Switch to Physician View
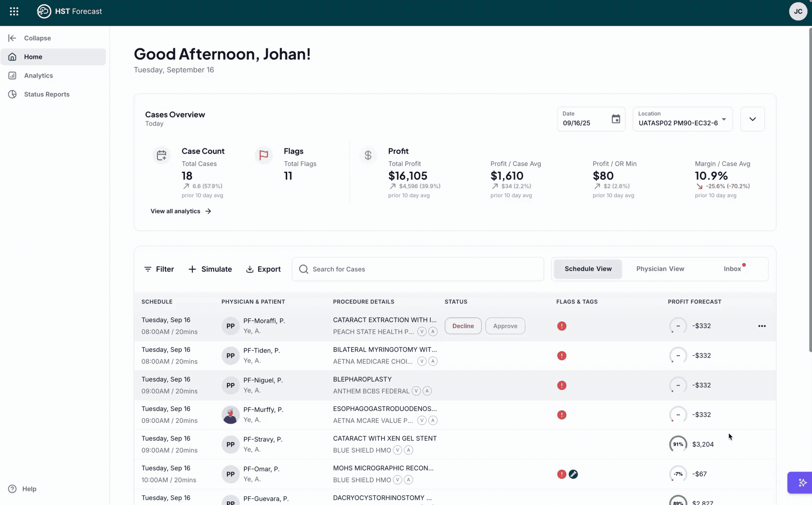This screenshot has width=812, height=505. click(x=660, y=269)
